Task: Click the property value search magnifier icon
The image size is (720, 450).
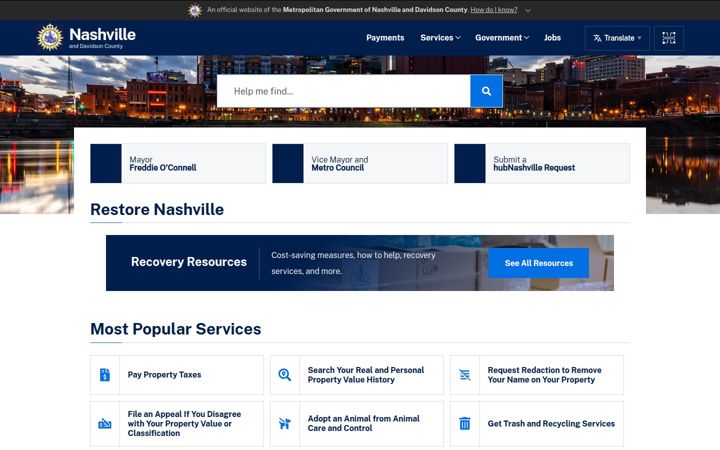Action: [285, 375]
